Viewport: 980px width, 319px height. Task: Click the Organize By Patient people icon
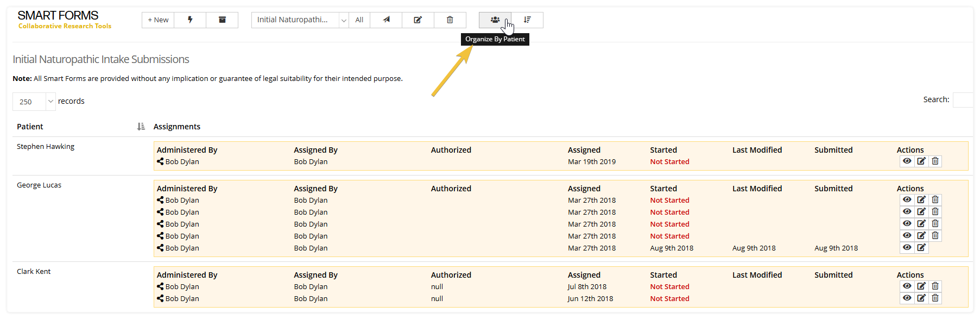pos(495,20)
